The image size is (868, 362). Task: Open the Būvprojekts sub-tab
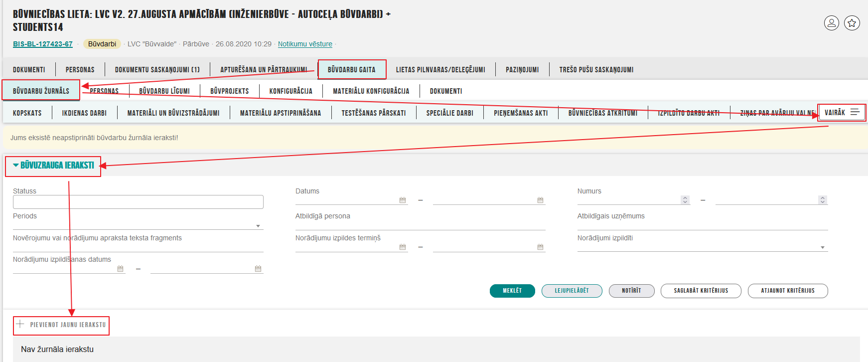pyautogui.click(x=230, y=91)
